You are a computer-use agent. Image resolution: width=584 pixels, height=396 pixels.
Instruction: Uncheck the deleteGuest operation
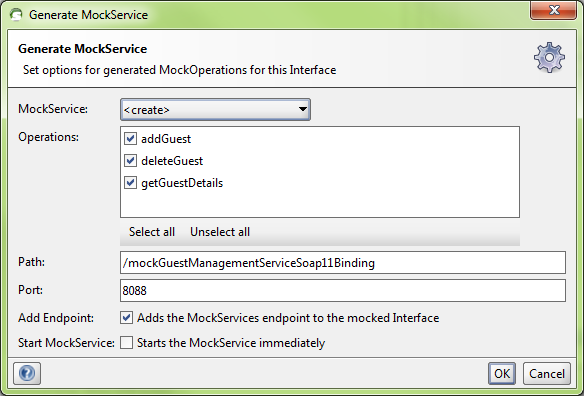point(130,161)
